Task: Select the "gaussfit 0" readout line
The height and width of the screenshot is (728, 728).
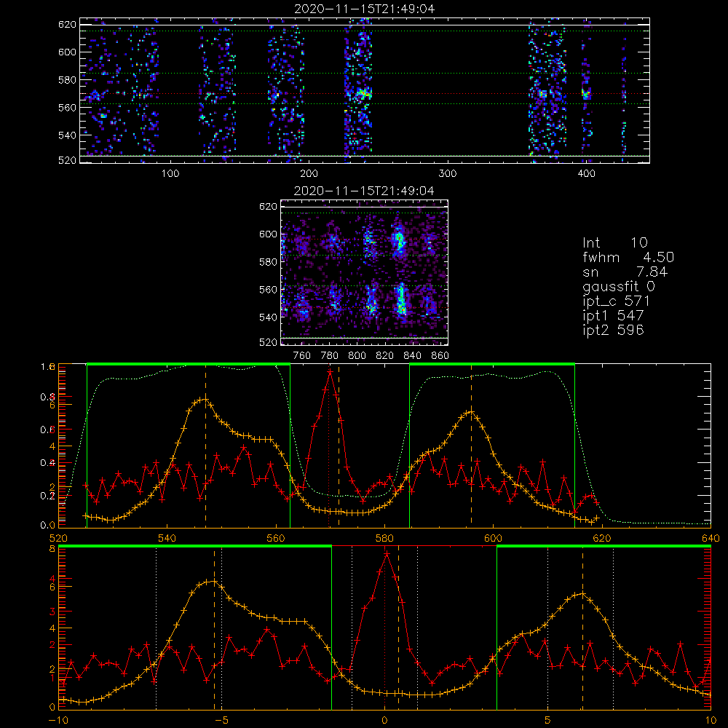Action: [619, 287]
